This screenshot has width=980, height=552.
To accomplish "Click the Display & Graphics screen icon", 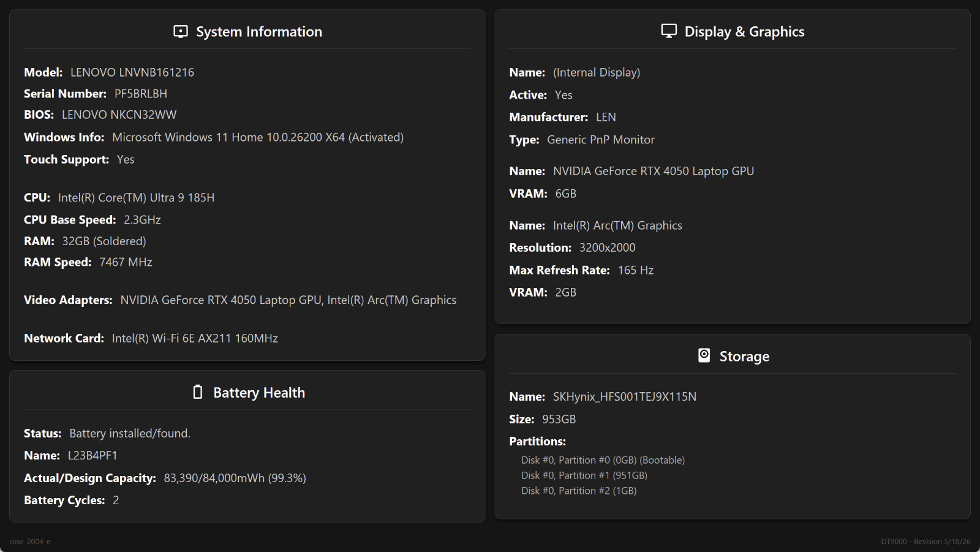I will click(669, 31).
